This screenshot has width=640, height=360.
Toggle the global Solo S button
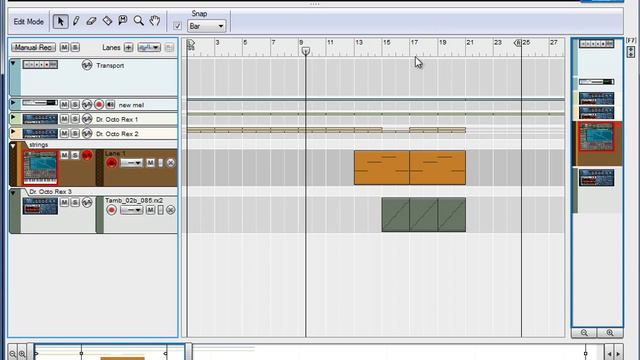75,47
